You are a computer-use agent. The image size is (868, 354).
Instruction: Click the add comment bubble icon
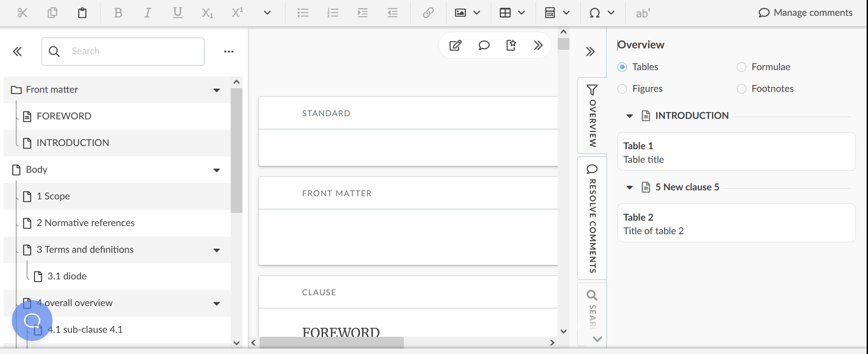pyautogui.click(x=484, y=45)
